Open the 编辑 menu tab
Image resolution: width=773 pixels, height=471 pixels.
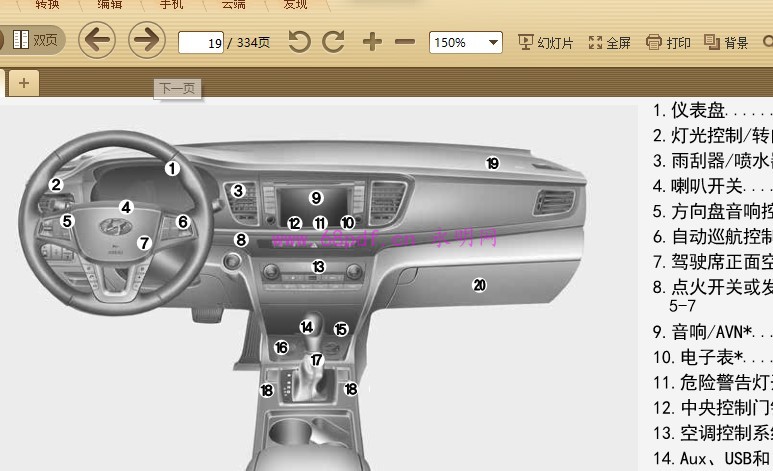click(x=109, y=5)
